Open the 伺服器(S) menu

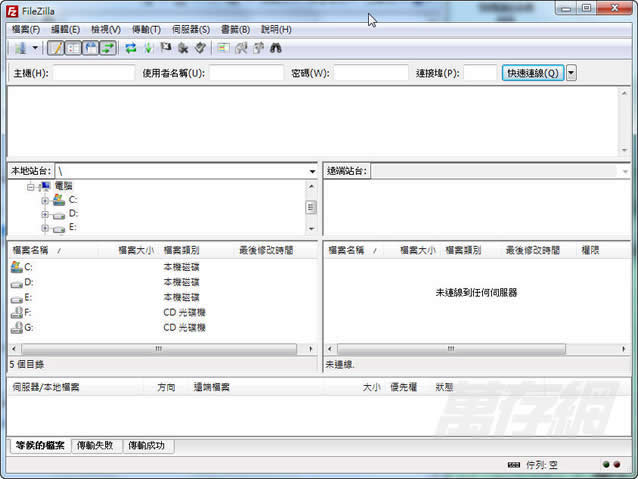190,29
